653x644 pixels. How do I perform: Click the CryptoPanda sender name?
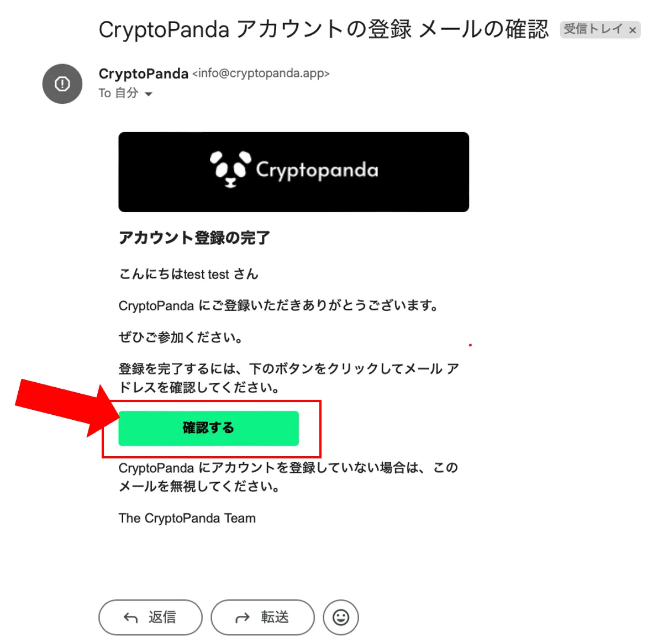143,73
